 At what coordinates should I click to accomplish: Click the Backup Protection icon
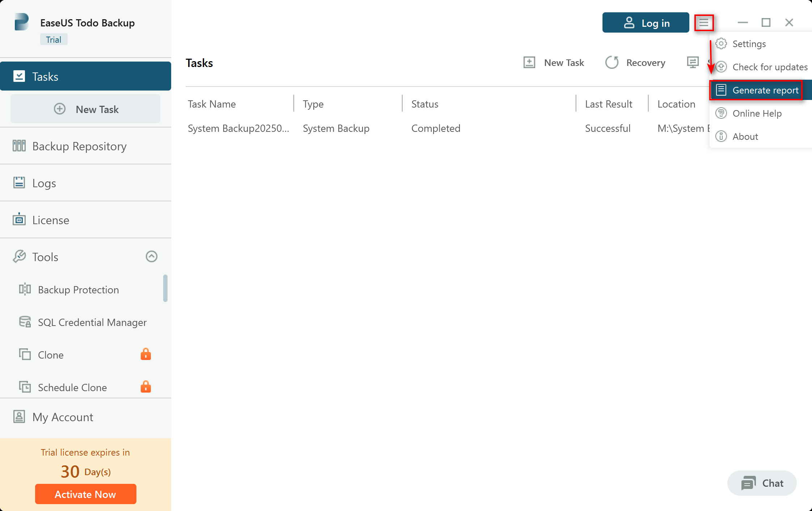[25, 289]
